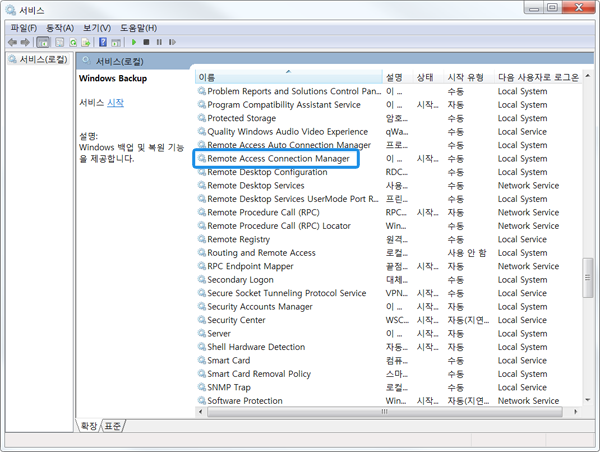The height and width of the screenshot is (452, 600).
Task: Click the Properties toolbar icon
Action: [x=59, y=42]
